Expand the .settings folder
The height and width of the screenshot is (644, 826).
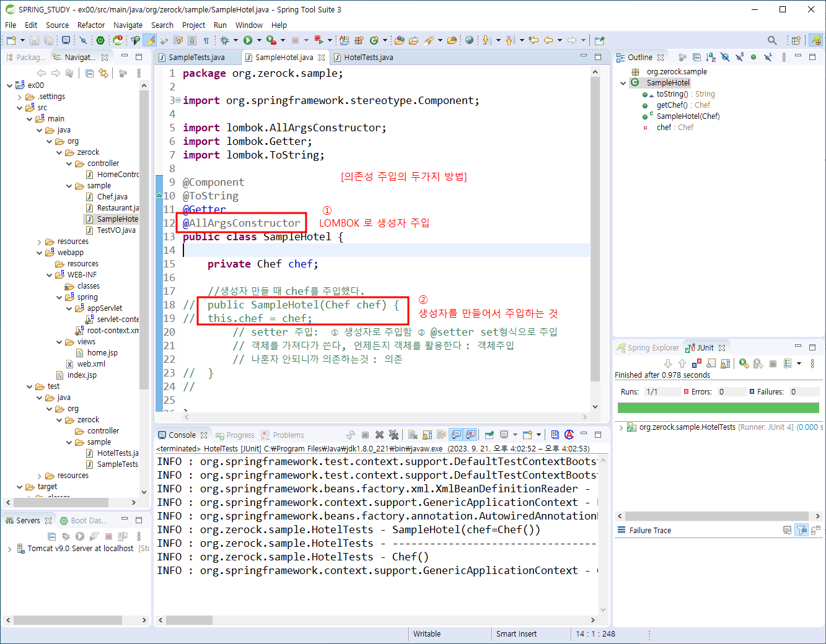tap(19, 97)
